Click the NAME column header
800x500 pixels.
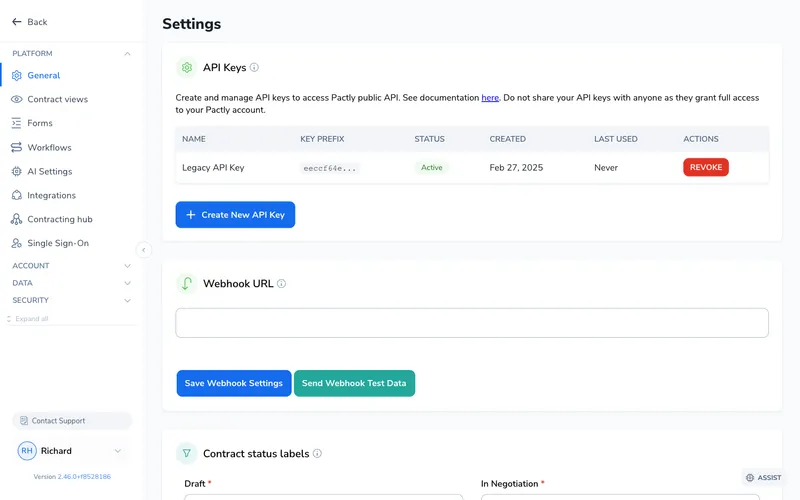pos(194,139)
